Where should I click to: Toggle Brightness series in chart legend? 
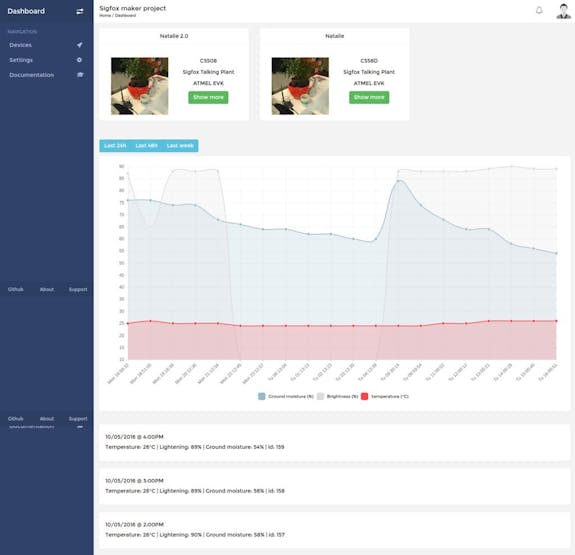[x=337, y=396]
